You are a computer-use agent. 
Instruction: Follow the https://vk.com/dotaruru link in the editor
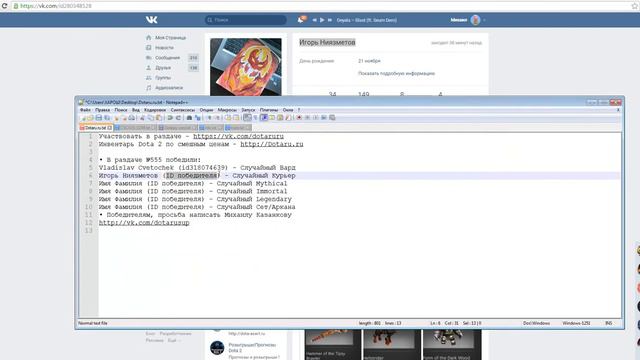click(x=238, y=136)
